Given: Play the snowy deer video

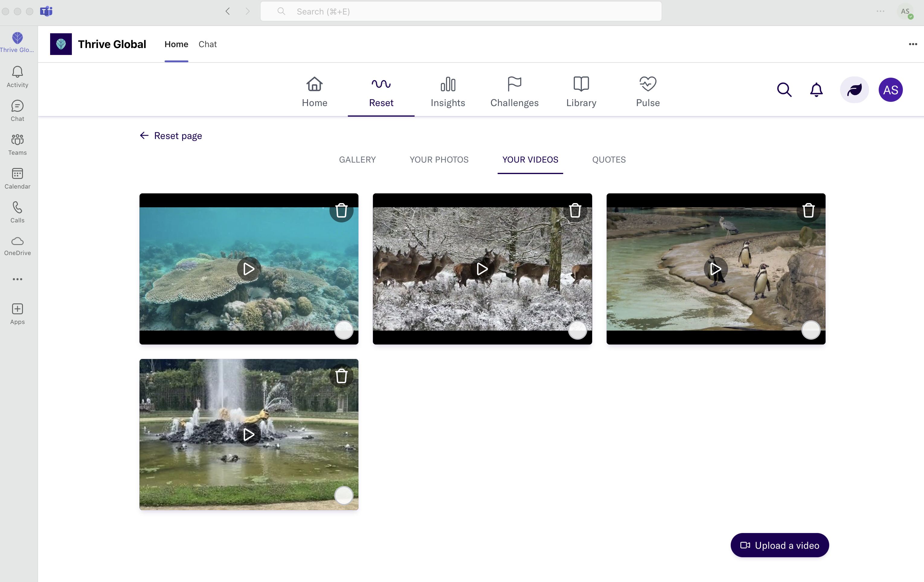Looking at the screenshot, I should [x=482, y=269].
